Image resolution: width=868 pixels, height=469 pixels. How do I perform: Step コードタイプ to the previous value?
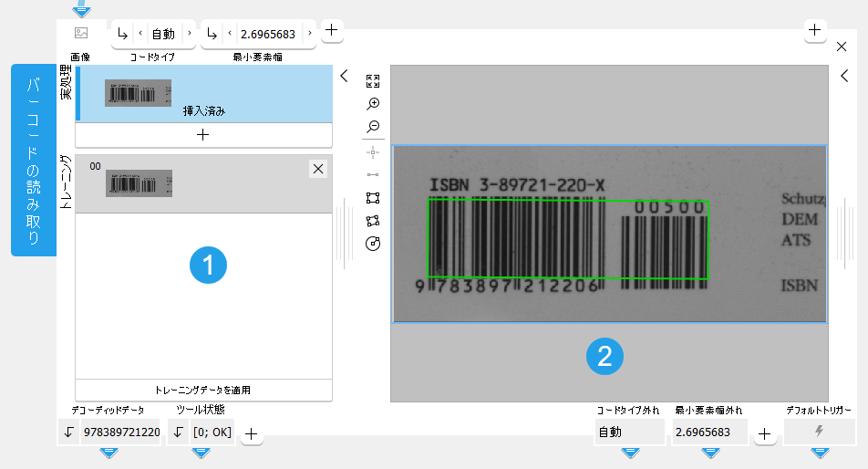coord(140,34)
